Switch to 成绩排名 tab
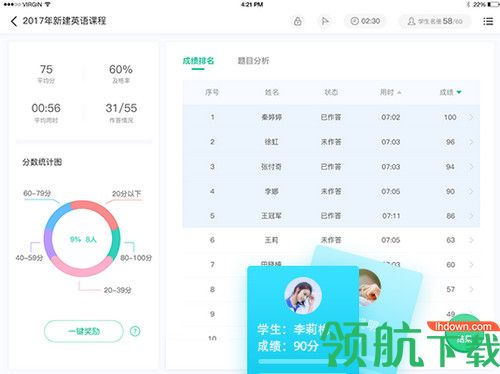Viewport: 500px width, 374px height. [x=198, y=61]
